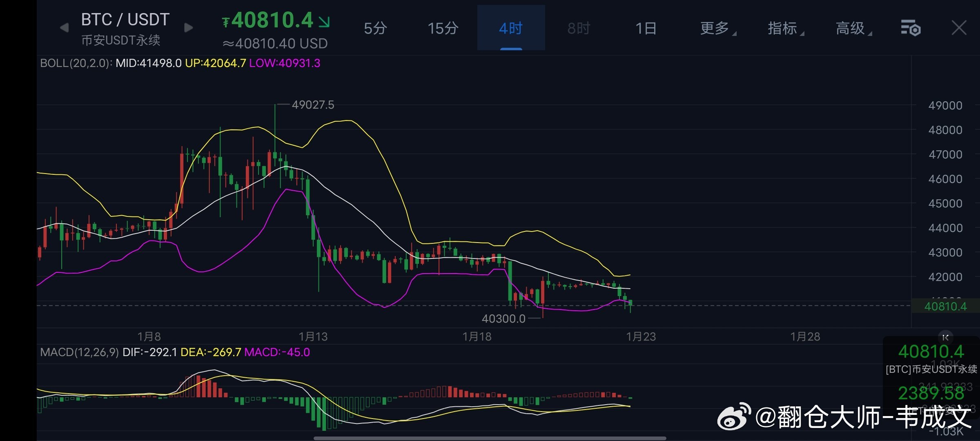Viewport: 980px width, 441px height.
Task: Tap the horizontal chart scrollbar at bottom
Action: coord(490,438)
